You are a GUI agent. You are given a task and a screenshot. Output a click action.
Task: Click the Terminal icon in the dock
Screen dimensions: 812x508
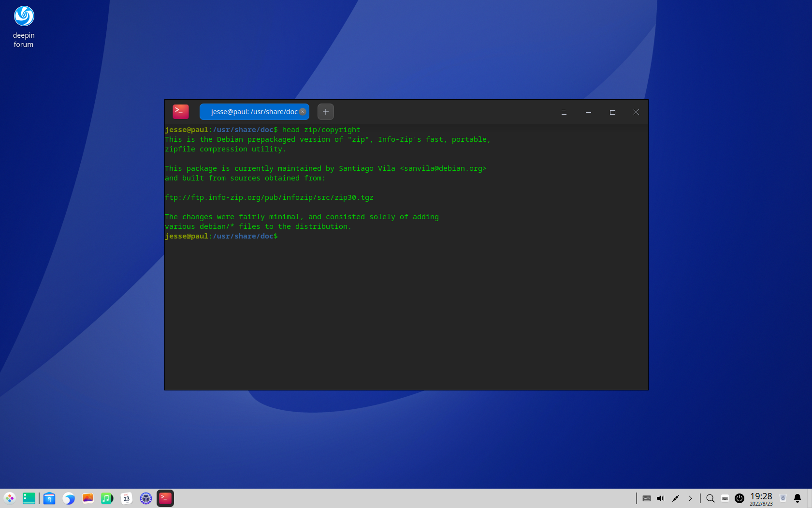coord(165,498)
